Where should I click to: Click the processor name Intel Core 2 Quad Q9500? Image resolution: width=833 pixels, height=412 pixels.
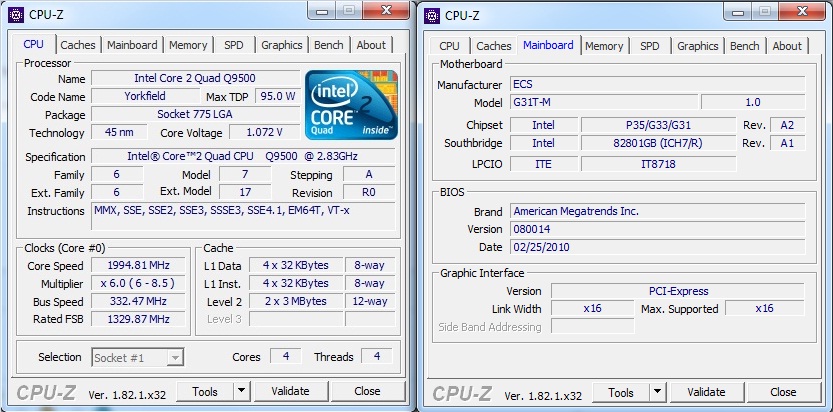[195, 78]
